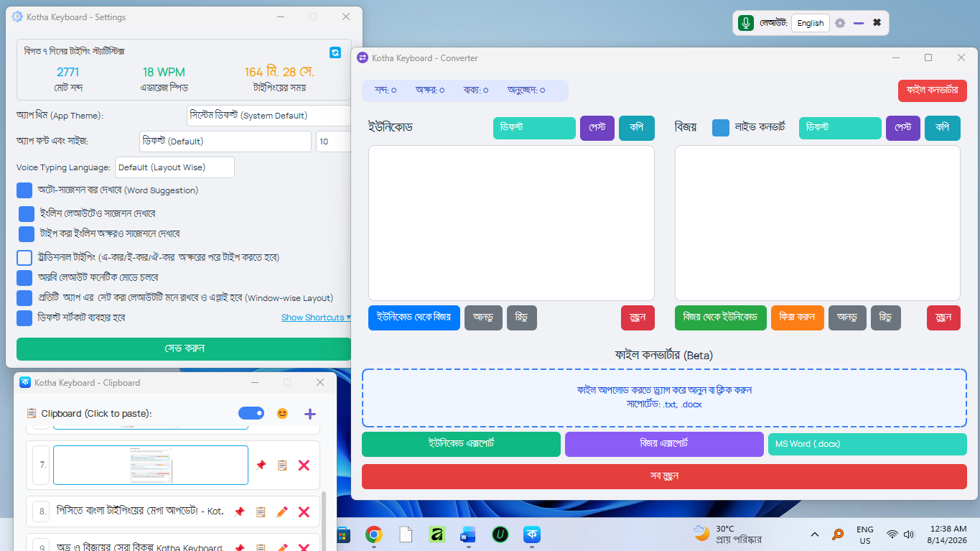This screenshot has height=551, width=980.
Task: Switch off the Clipboard toggle
Action: coord(251,413)
